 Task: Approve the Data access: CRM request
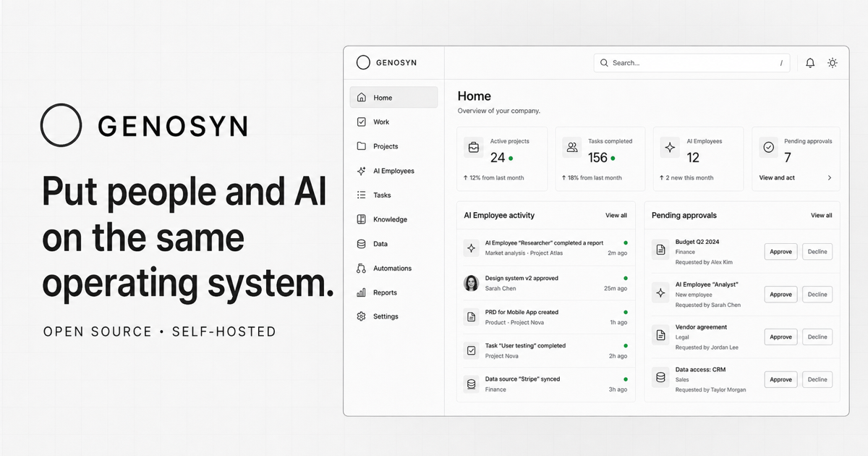(781, 379)
